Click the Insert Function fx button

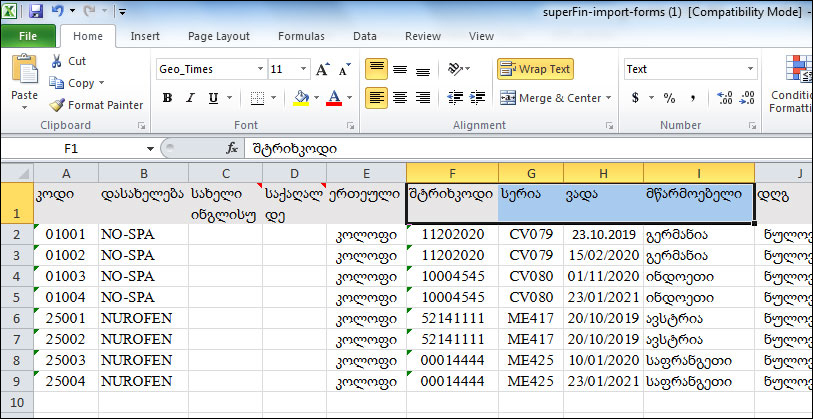click(232, 149)
